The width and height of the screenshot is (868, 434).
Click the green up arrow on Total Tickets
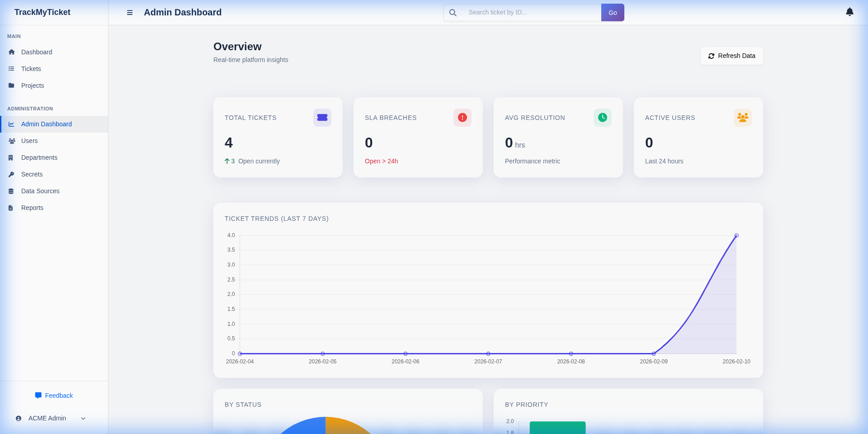tap(227, 161)
